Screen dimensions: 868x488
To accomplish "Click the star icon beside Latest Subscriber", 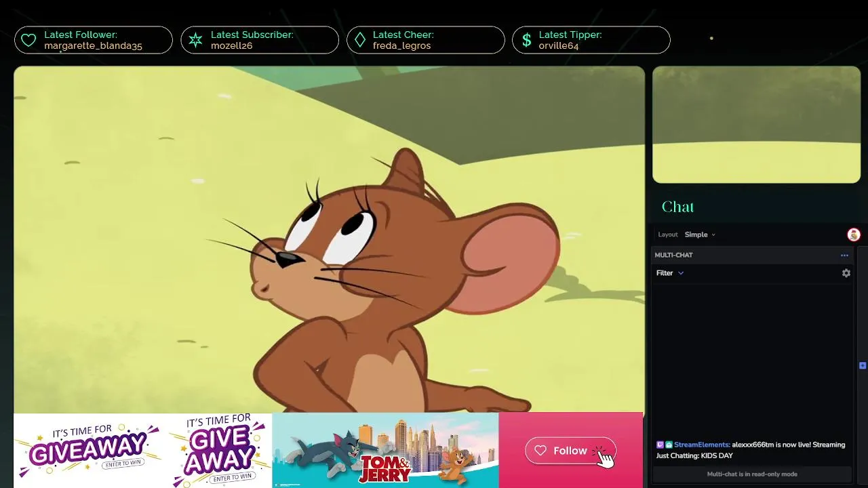I will tap(195, 41).
